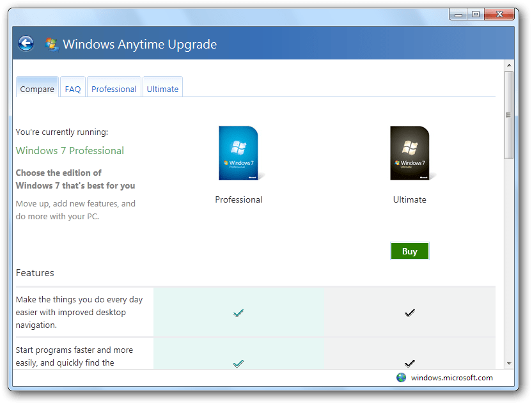Click the Windows flag logo in header
Viewport: 532px width, 404px height.
(52, 44)
